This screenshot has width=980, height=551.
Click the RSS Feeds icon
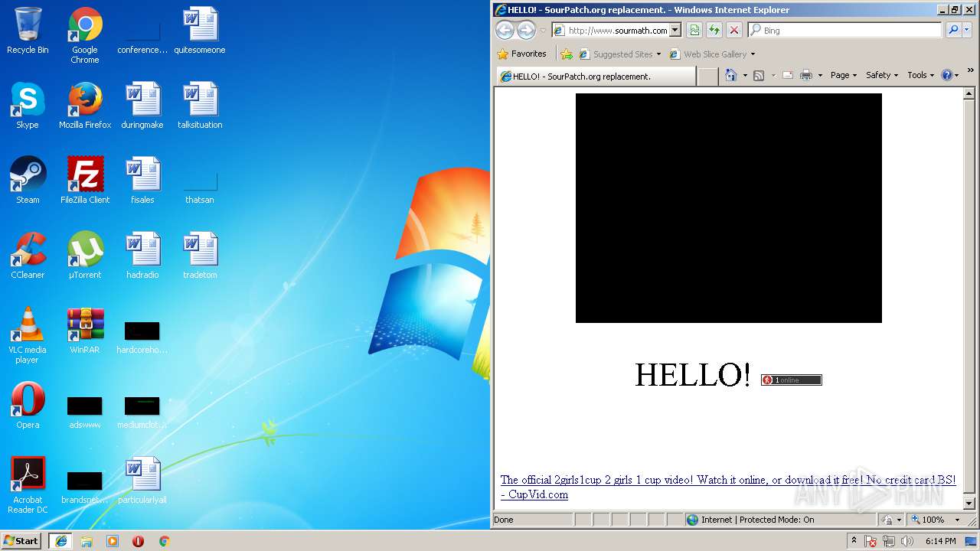coord(759,75)
